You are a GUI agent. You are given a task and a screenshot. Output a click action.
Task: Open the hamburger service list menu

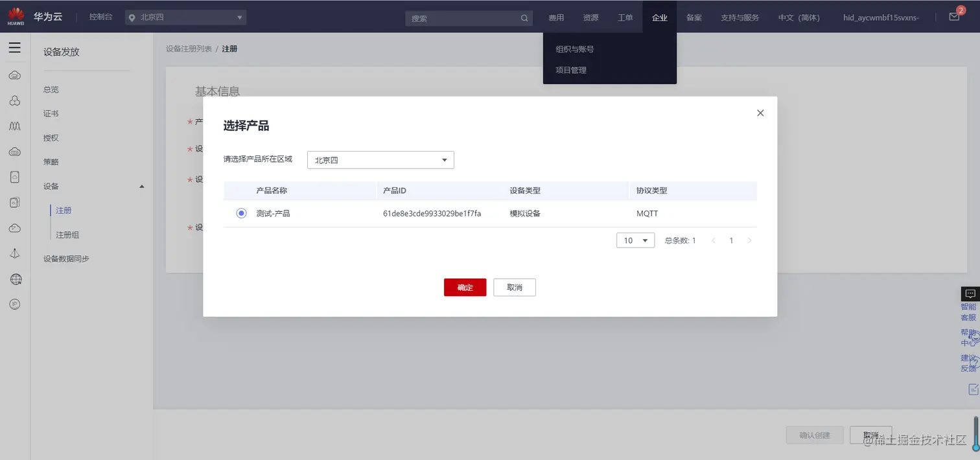pos(14,47)
